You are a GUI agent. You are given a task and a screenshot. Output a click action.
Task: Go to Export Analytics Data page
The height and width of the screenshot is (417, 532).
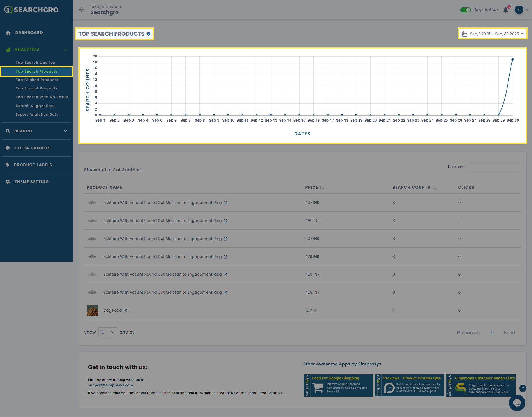click(x=37, y=114)
